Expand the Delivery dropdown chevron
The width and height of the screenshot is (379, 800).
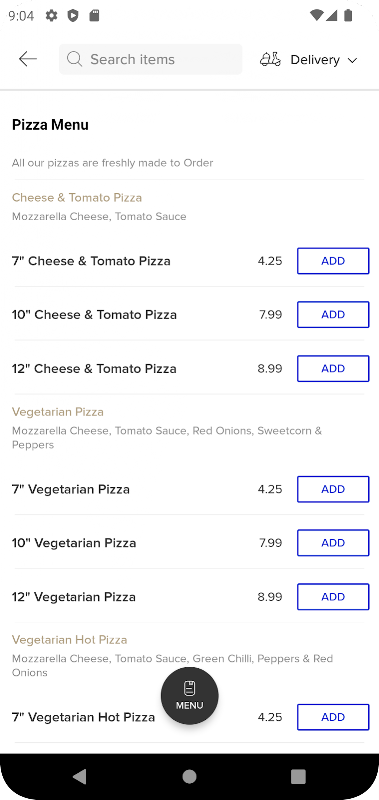(x=352, y=60)
